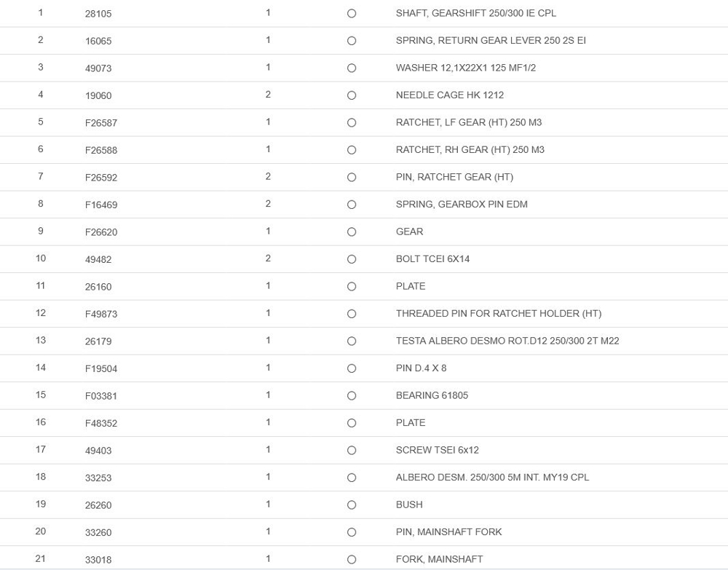
Task: Toggle radio circle for PIN, RATCHET GEAR (HT)
Action: (352, 178)
